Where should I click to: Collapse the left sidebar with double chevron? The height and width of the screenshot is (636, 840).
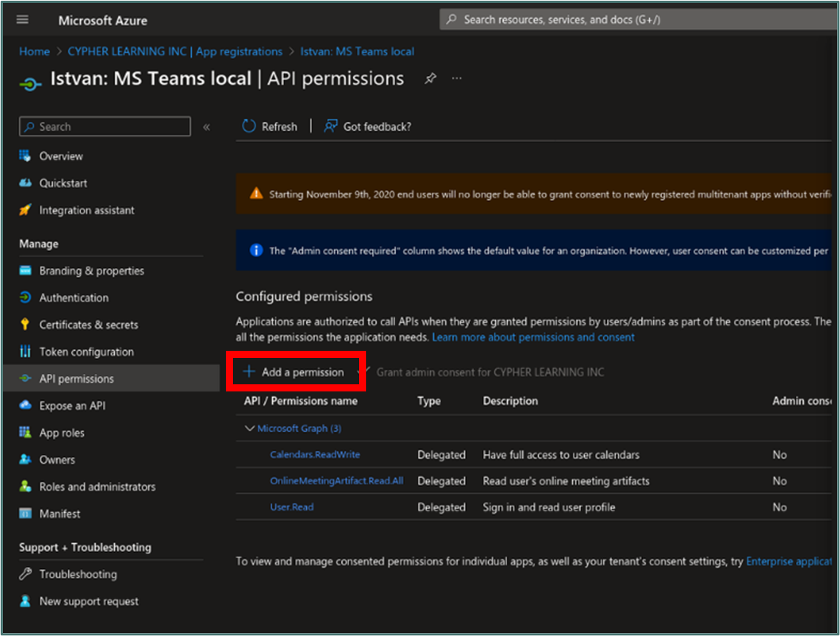pyautogui.click(x=207, y=127)
